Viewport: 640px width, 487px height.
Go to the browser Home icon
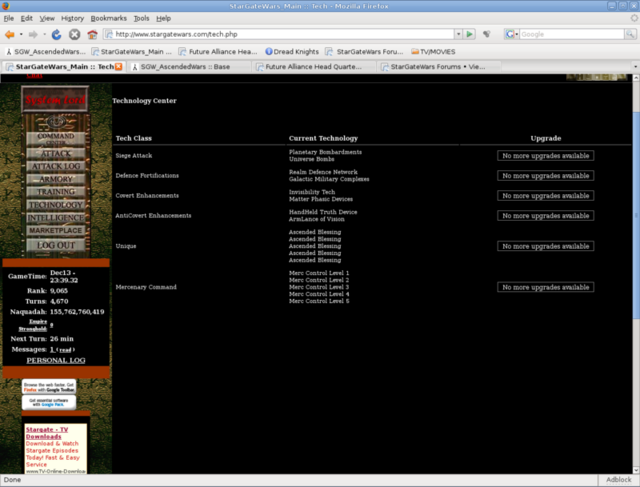click(x=92, y=34)
